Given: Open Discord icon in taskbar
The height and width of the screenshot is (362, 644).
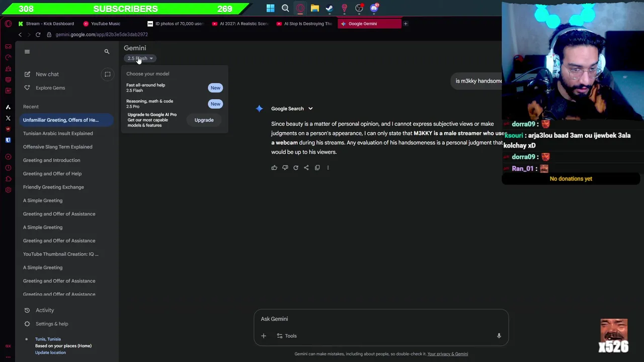Looking at the screenshot, I should pyautogui.click(x=374, y=8).
